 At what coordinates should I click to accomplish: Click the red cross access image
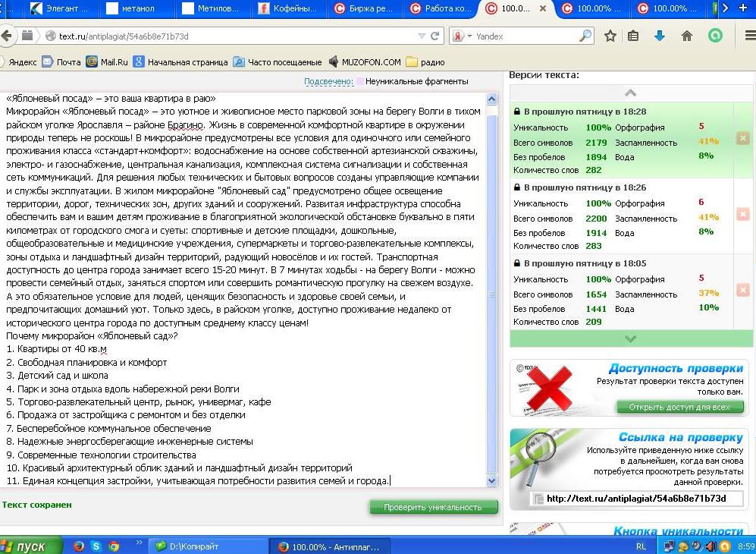tap(550, 389)
